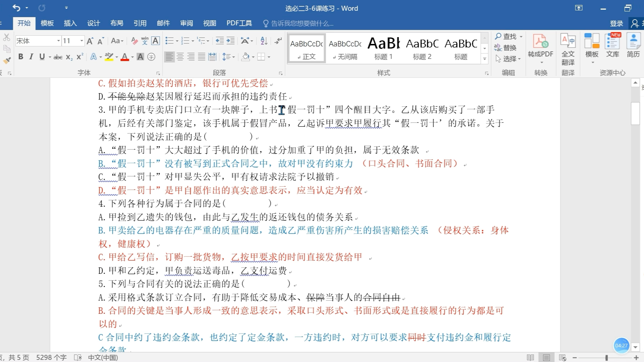Image resolution: width=644 pixels, height=362 pixels.
Task: Expand the font color dropdown arrow
Action: [133, 57]
